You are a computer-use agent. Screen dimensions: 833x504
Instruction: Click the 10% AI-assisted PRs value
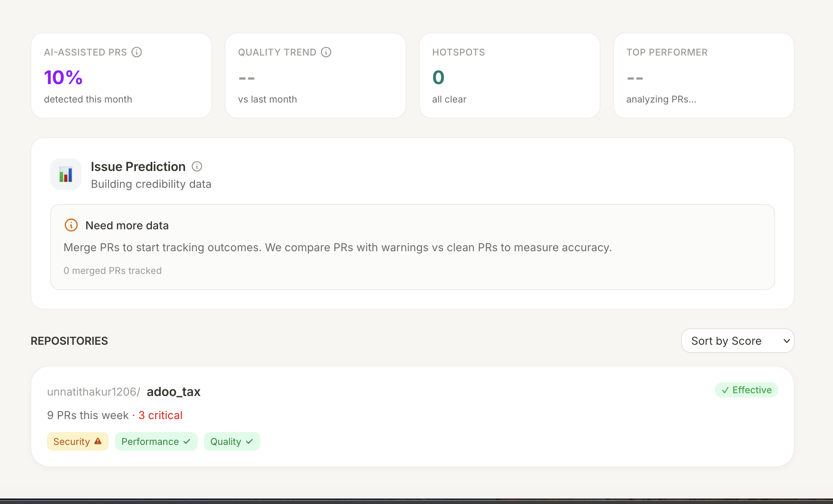pos(63,77)
